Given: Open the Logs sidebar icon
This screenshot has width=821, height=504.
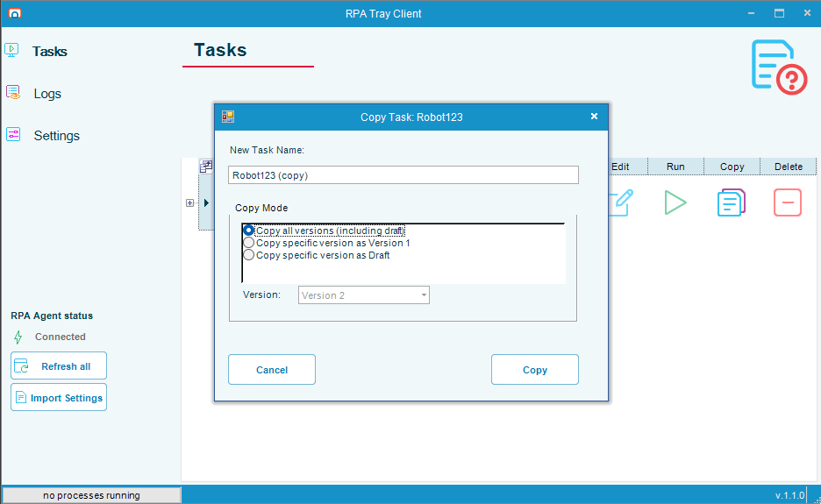Looking at the screenshot, I should pyautogui.click(x=13, y=93).
